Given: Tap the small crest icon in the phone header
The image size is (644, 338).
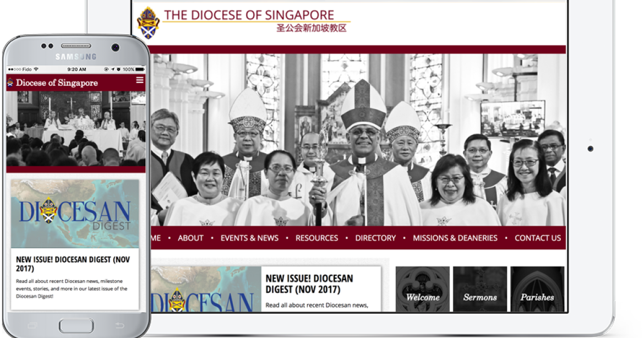Looking at the screenshot, I should click(10, 83).
